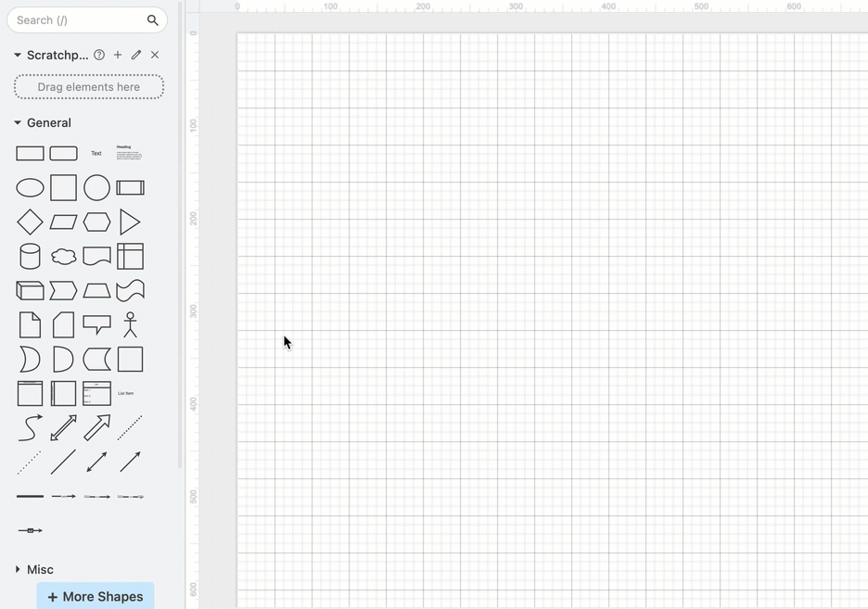Select the Cloud shape
The image size is (868, 609).
(63, 256)
